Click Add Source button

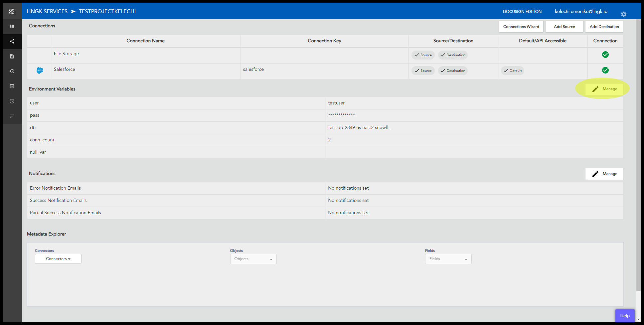(x=564, y=27)
